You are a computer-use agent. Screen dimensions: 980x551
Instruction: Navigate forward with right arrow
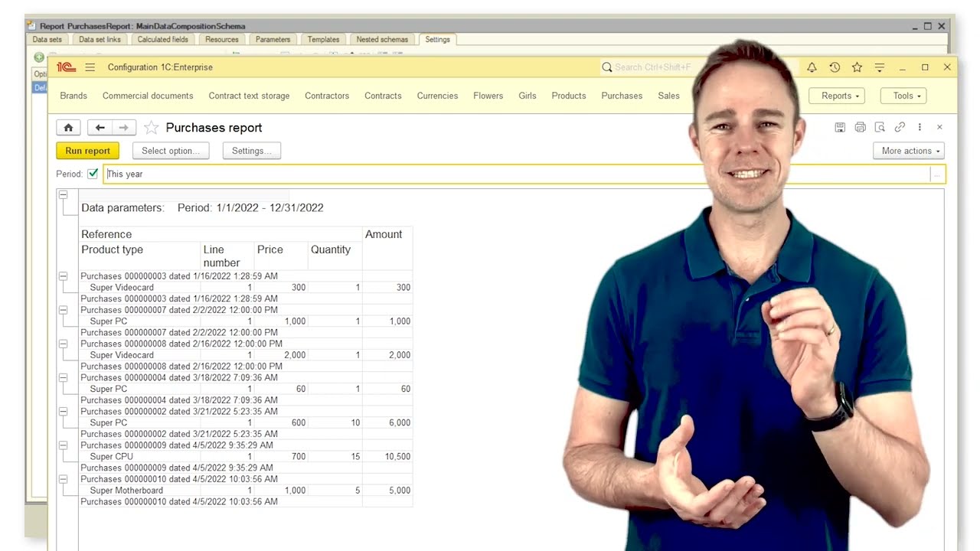(124, 128)
